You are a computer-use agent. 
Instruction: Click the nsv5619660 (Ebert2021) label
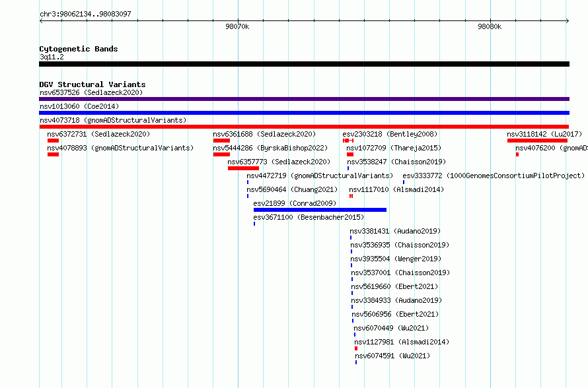pos(394,286)
